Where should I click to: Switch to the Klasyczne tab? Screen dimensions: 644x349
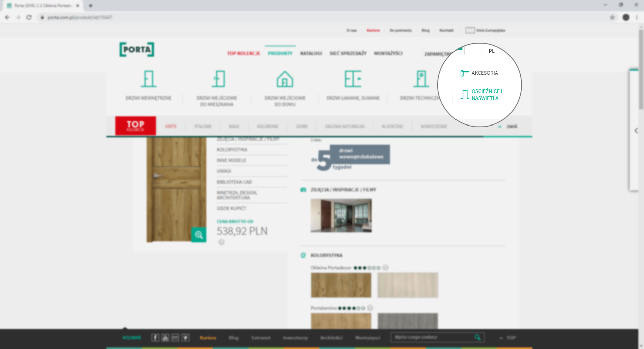pos(392,127)
